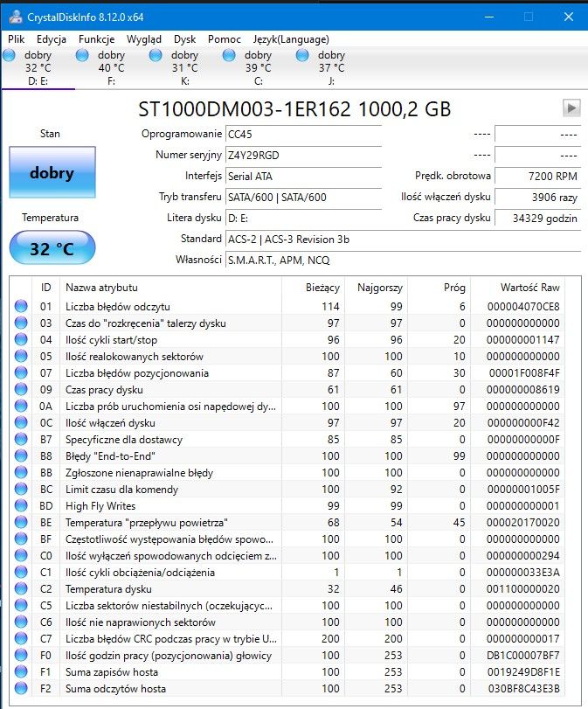This screenshot has width=588, height=709.
Task: Select the "High Fly Writes" row
Action: coord(287,505)
